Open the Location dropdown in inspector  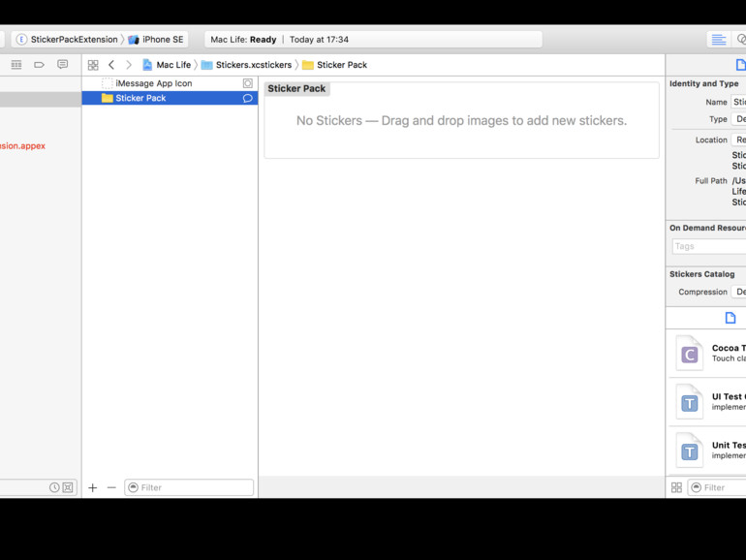pos(738,140)
